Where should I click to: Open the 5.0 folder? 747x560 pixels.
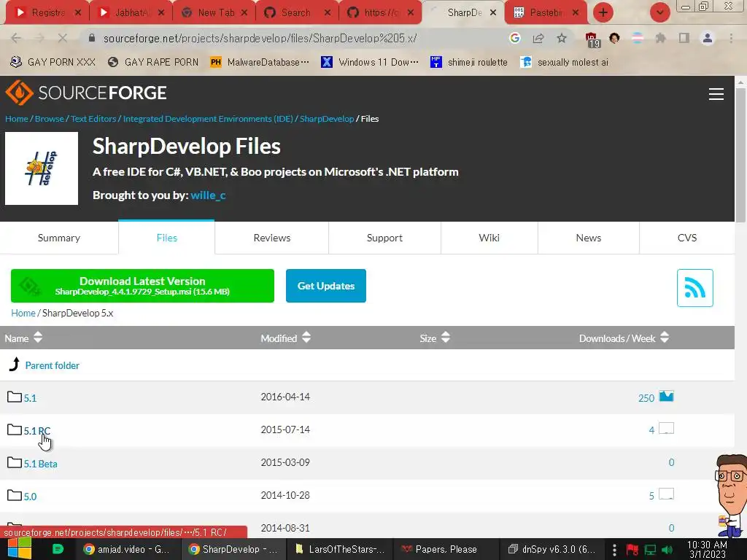coord(30,496)
